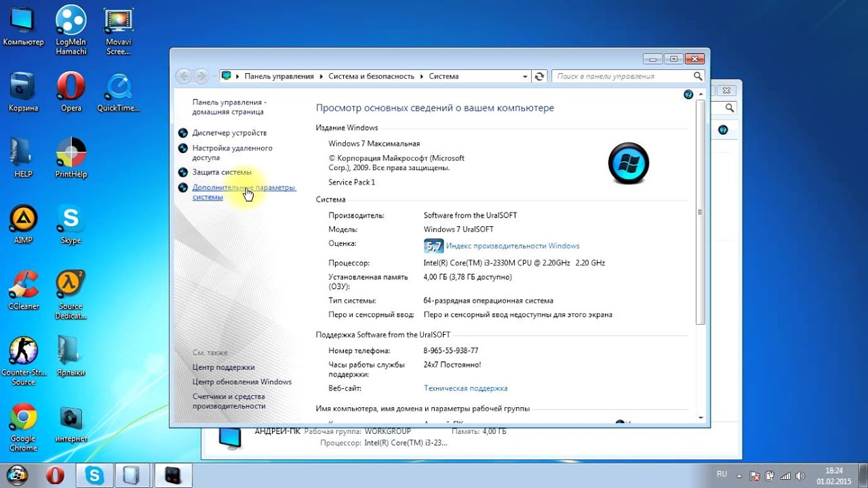This screenshot has height=488, width=868.
Task: Select the Intel(R) Core(TM) i3-2330M processor text
Action: pyautogui.click(x=514, y=263)
